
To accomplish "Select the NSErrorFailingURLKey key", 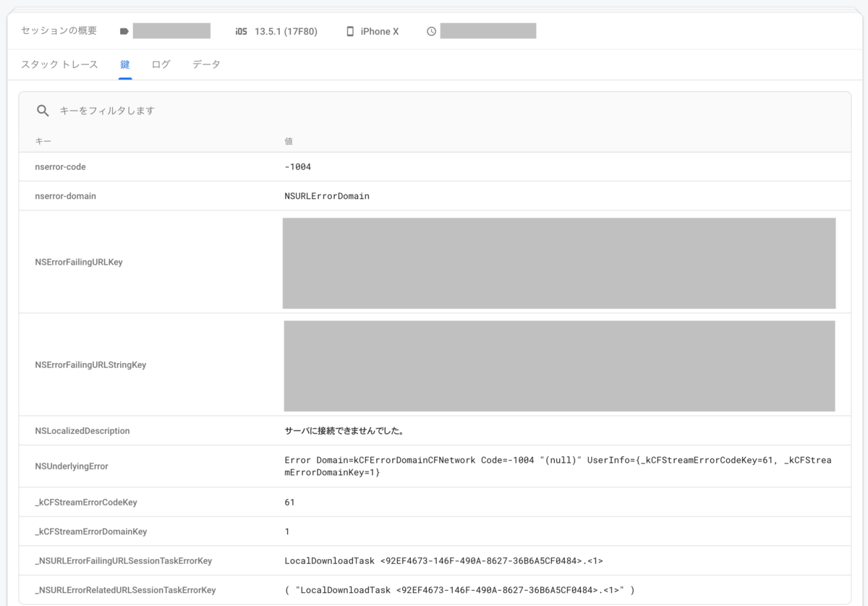I will 78,262.
